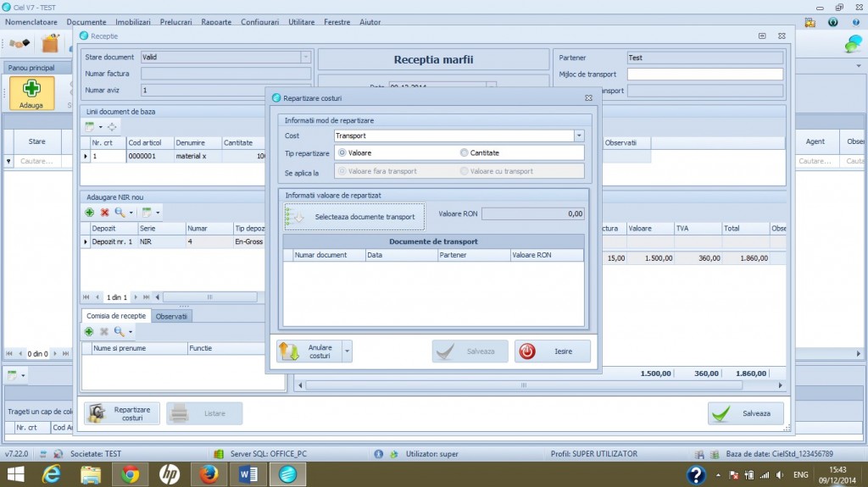
Task: Delete NIR with red X icon
Action: (x=104, y=212)
